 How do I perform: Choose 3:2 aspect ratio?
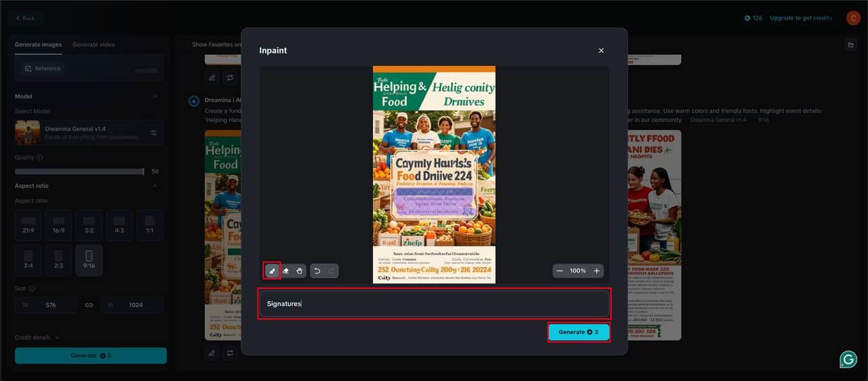[89, 226]
